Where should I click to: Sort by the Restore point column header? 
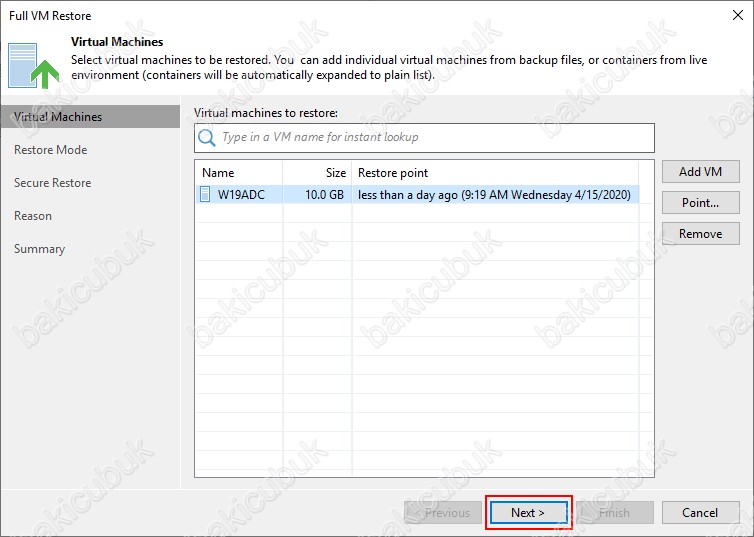[495, 173]
